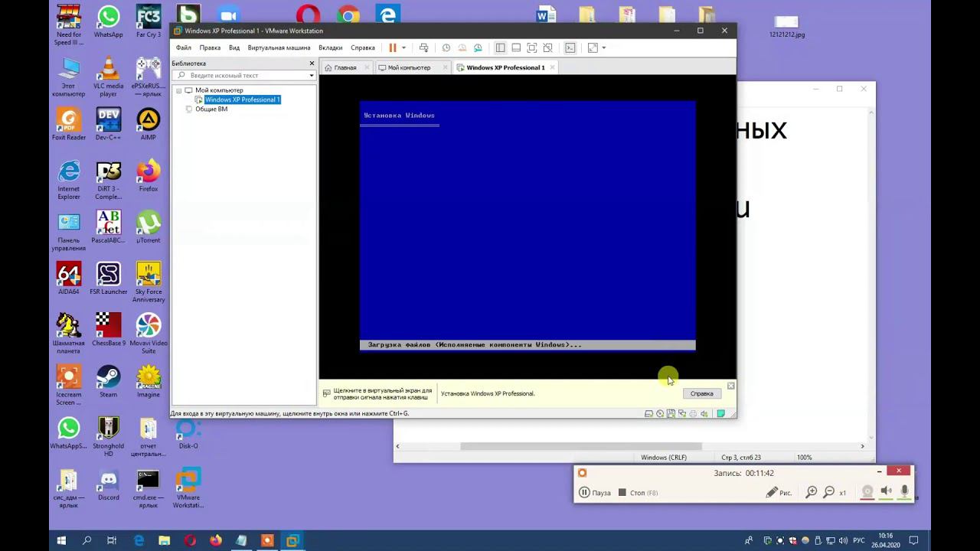
Task: Open the Виртуальная машина menu
Action: (x=279, y=47)
